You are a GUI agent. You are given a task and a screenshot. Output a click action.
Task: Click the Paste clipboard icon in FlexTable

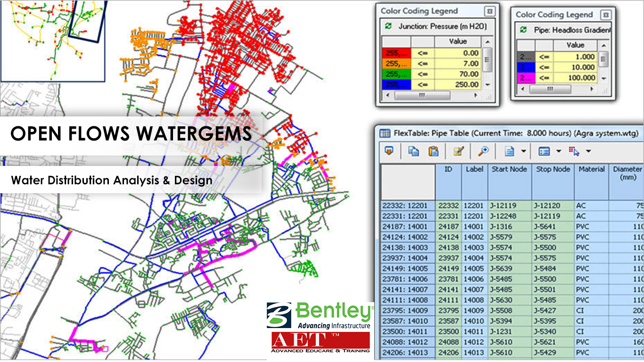click(x=433, y=151)
